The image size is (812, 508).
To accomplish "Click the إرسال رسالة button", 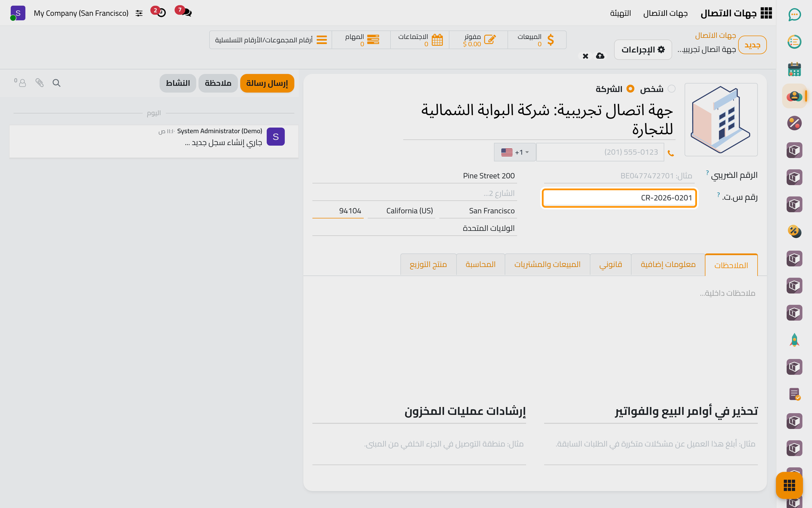I will click(x=267, y=83).
